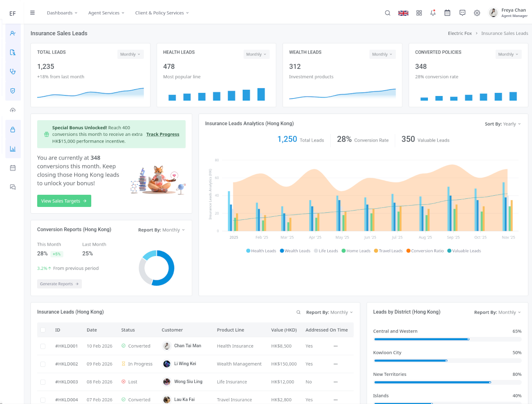Open the calendar icon in sidebar
Image resolution: width=532 pixels, height=404 pixels.
tap(13, 168)
